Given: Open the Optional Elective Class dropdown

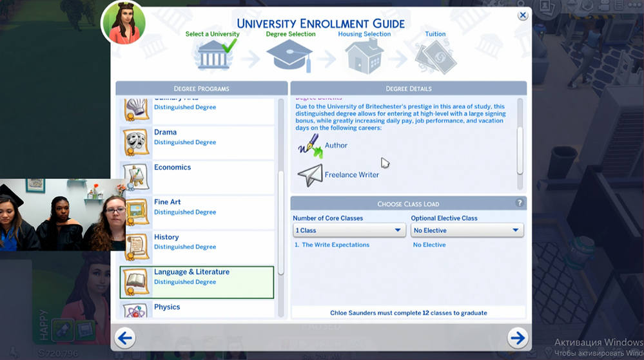Looking at the screenshot, I should pos(467,231).
